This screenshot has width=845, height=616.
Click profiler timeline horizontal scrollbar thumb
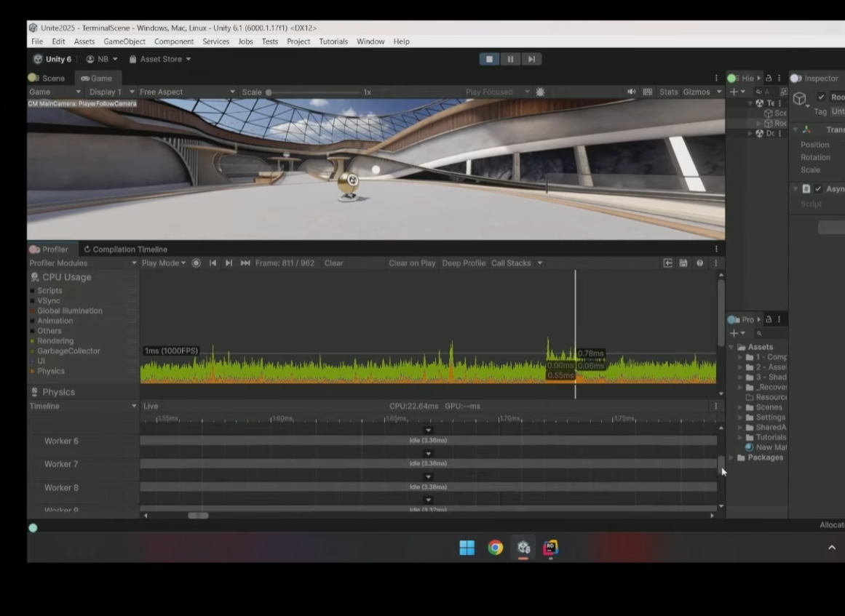tap(198, 516)
